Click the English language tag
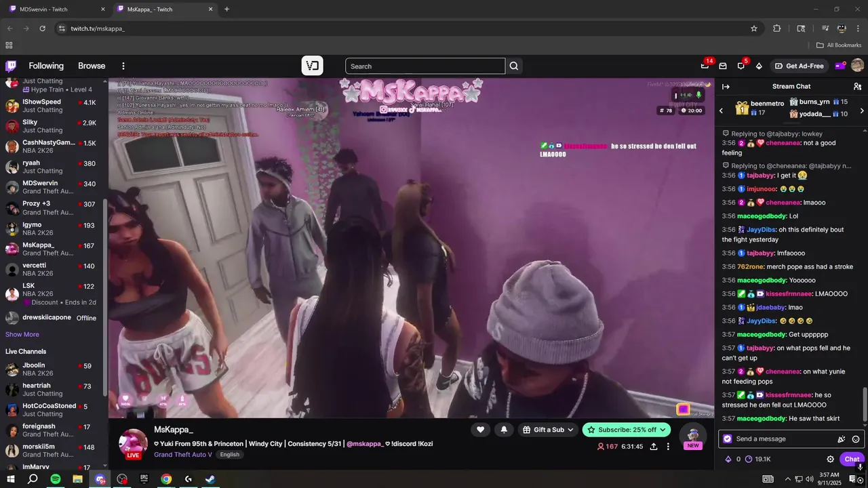Screen dimensions: 868x488 pos(229,454)
